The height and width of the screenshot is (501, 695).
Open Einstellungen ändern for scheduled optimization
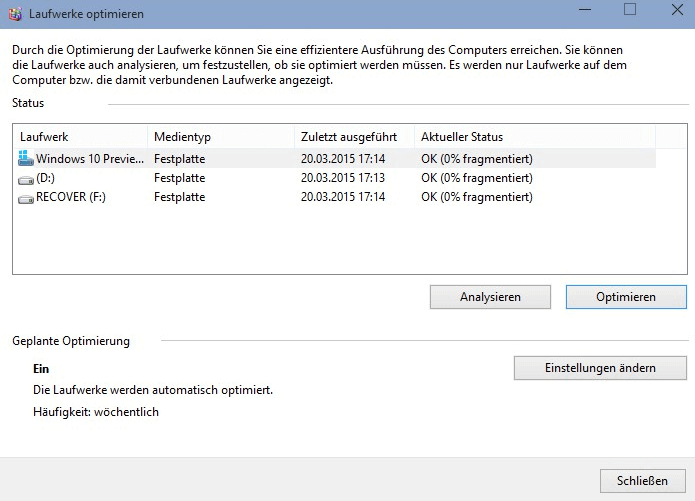point(600,368)
